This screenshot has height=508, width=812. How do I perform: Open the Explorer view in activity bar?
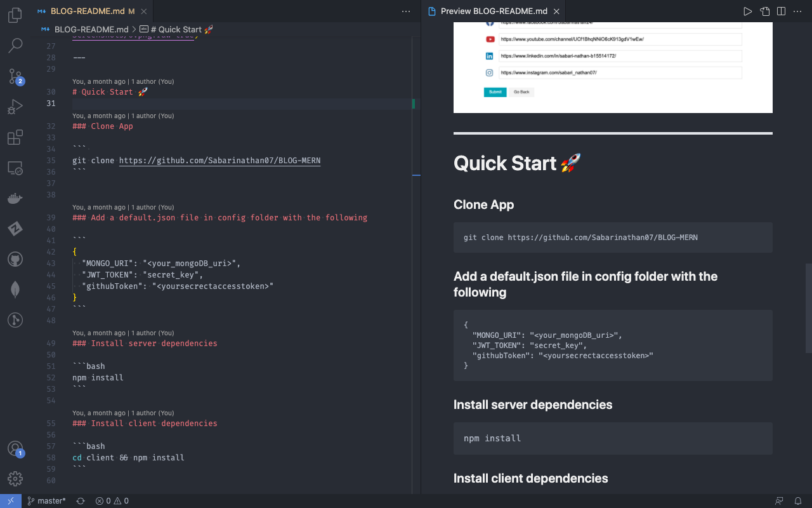(x=15, y=15)
